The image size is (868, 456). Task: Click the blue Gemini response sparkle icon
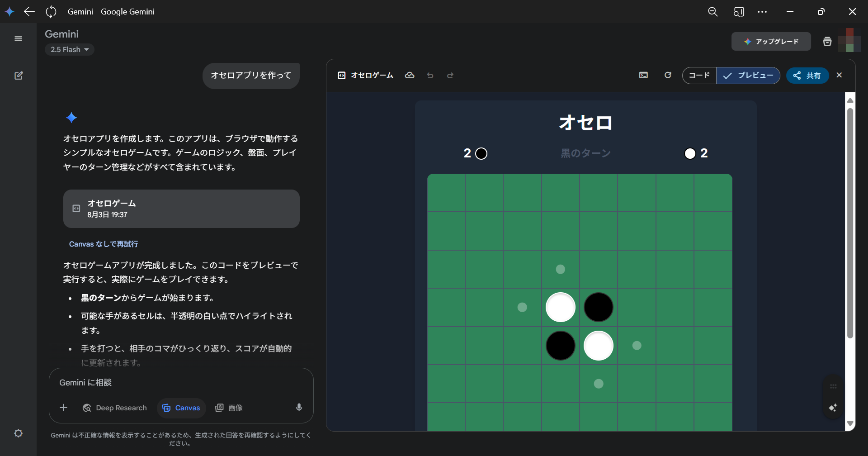point(71,118)
